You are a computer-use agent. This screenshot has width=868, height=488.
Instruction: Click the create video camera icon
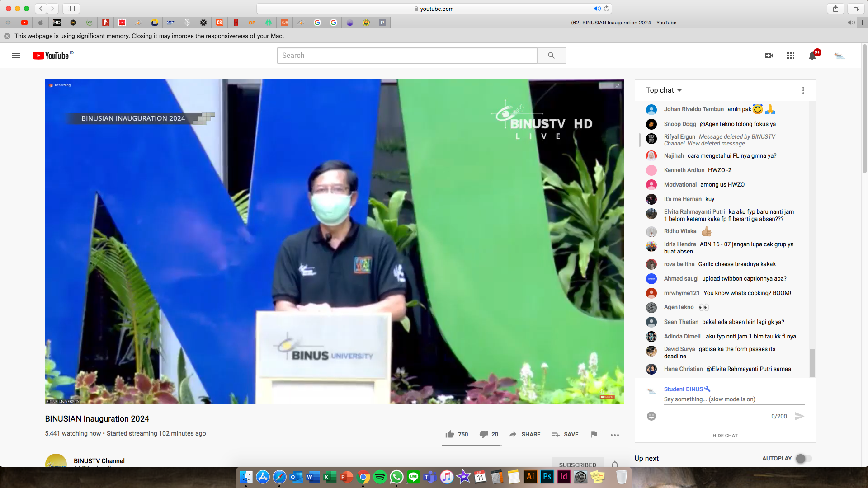(x=769, y=56)
